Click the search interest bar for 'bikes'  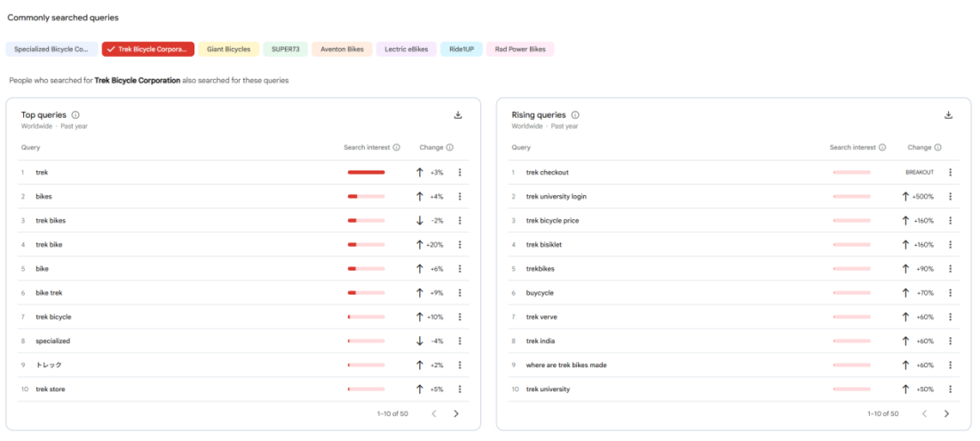(x=367, y=196)
